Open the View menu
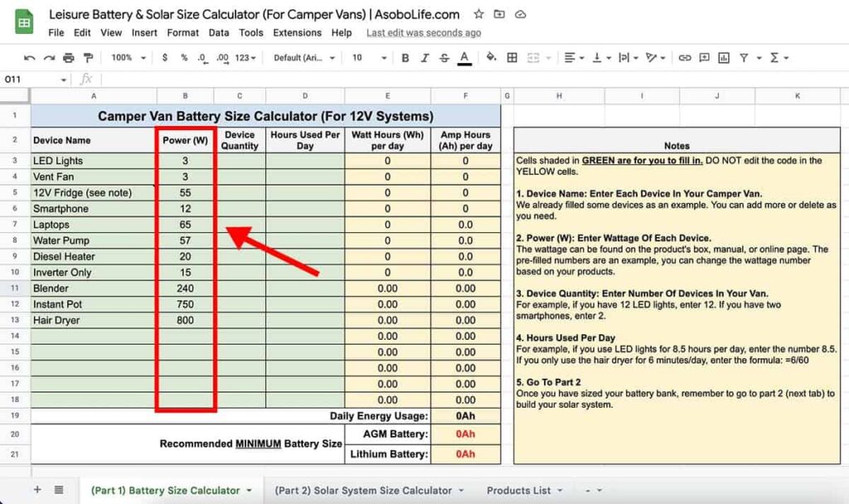 [111, 32]
